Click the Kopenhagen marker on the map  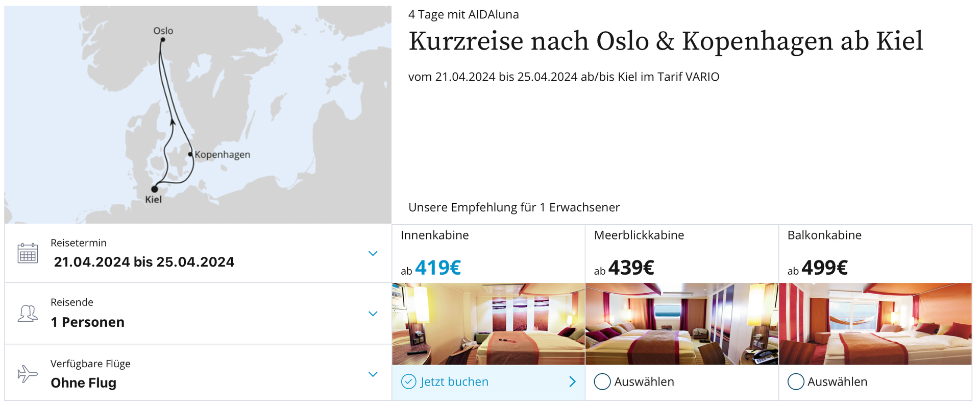190,154
